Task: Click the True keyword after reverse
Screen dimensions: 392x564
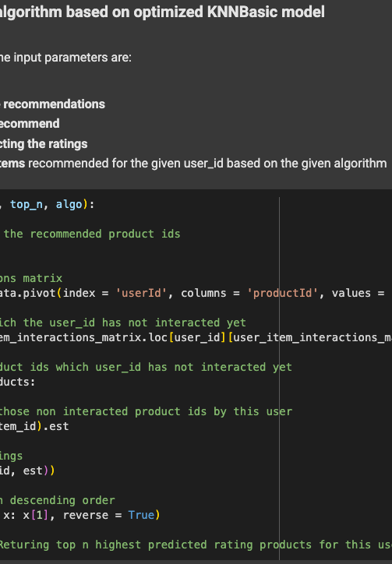Action: point(141,515)
